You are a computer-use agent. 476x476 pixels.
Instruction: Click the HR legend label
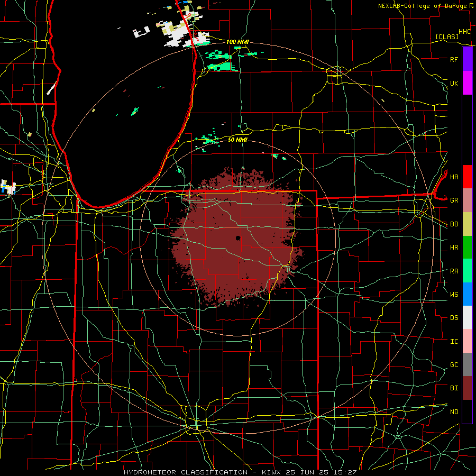point(454,248)
